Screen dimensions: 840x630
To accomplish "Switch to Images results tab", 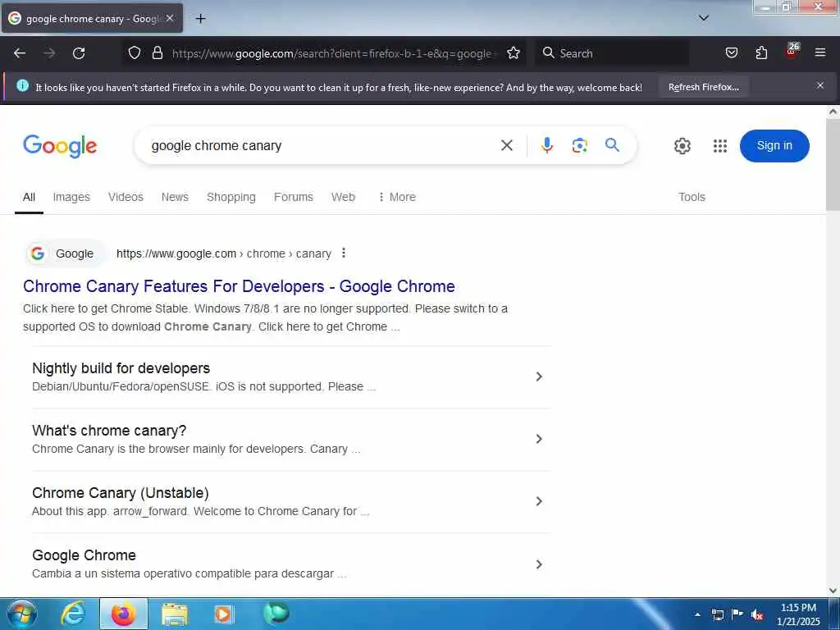I will (71, 197).
